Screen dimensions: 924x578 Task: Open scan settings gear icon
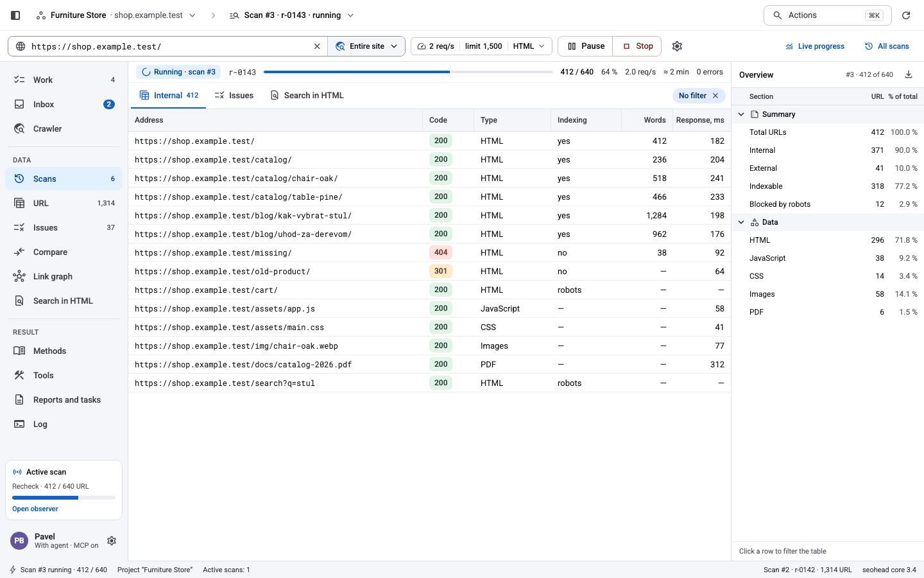(677, 46)
